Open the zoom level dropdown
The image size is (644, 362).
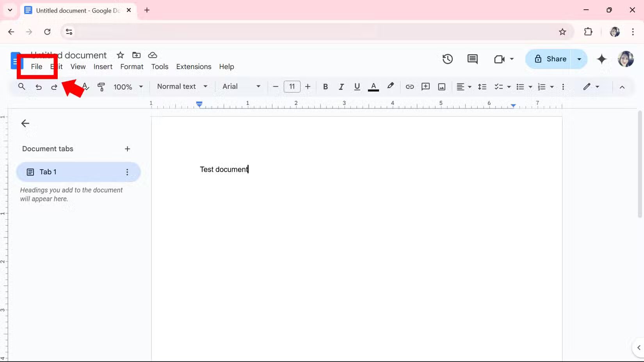(x=128, y=87)
